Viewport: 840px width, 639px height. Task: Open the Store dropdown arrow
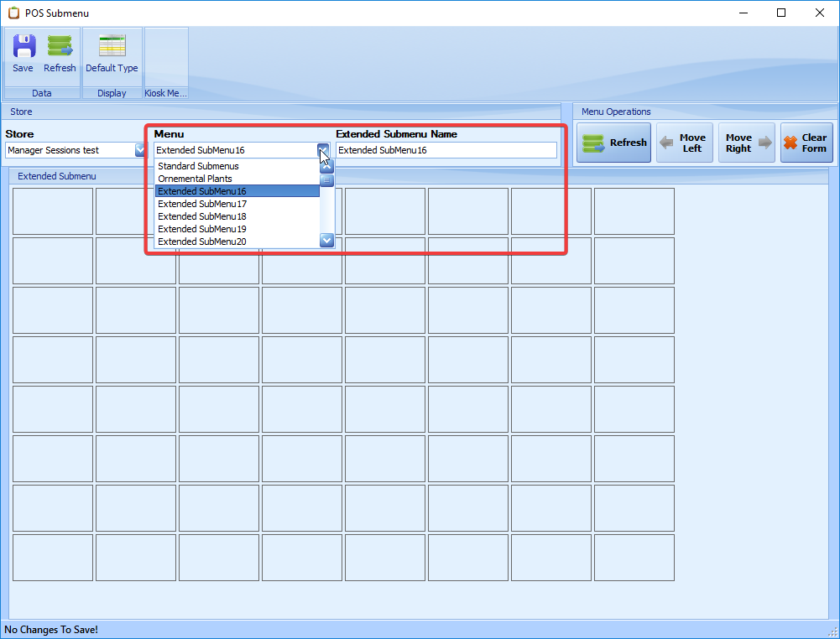click(x=140, y=151)
